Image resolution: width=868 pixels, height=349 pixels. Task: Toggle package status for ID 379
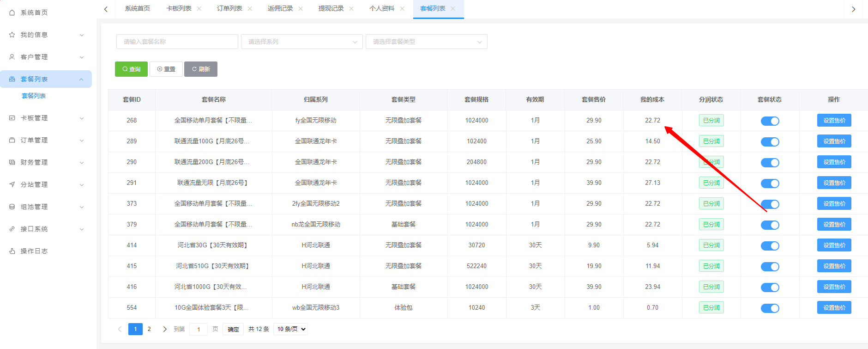pos(770,225)
